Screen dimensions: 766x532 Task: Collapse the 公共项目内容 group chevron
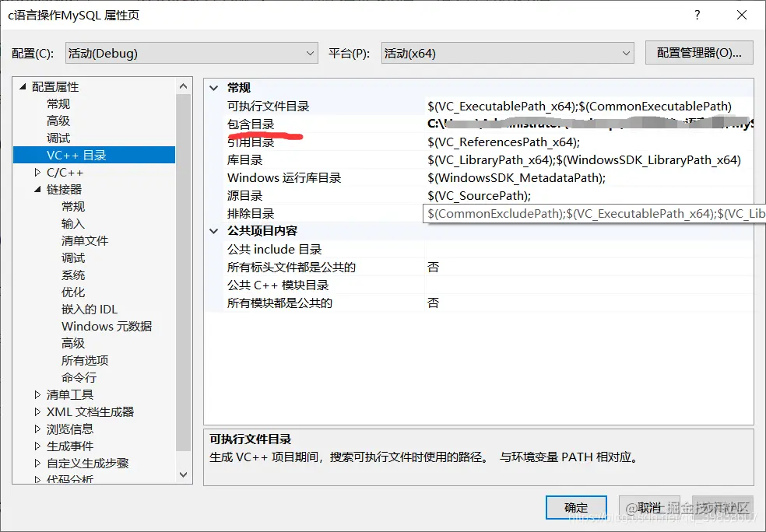coord(213,231)
